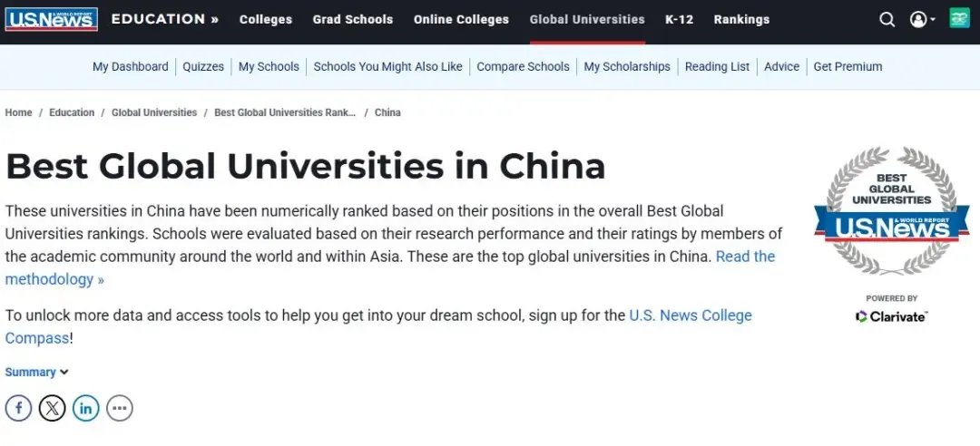Open the EDUCATION » section menu
This screenshot has width=980, height=446.
[x=165, y=19]
